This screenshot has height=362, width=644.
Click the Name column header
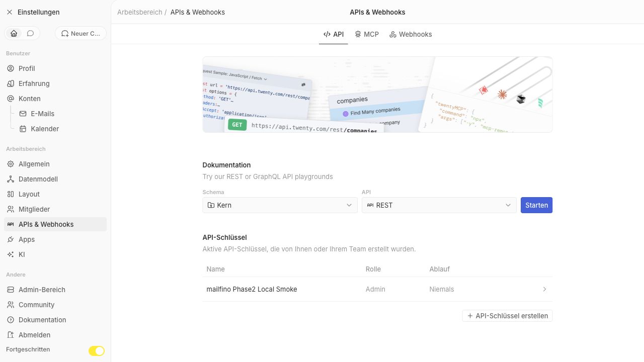[215, 269]
